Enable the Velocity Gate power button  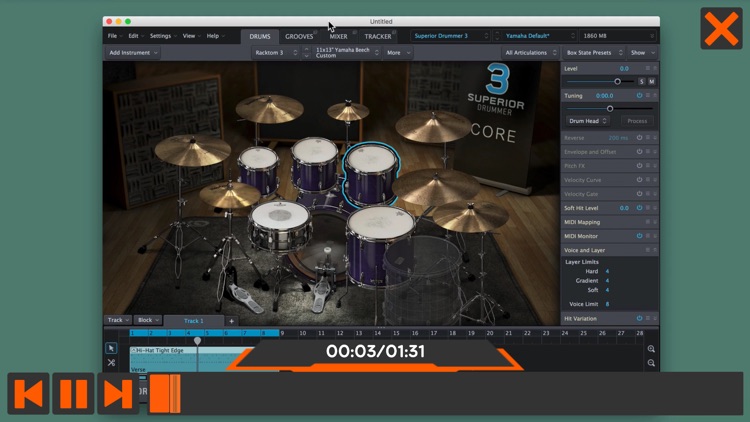coord(639,194)
